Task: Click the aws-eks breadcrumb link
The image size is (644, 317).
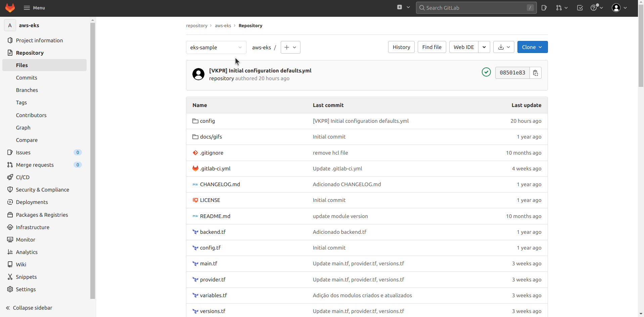Action: point(223,25)
